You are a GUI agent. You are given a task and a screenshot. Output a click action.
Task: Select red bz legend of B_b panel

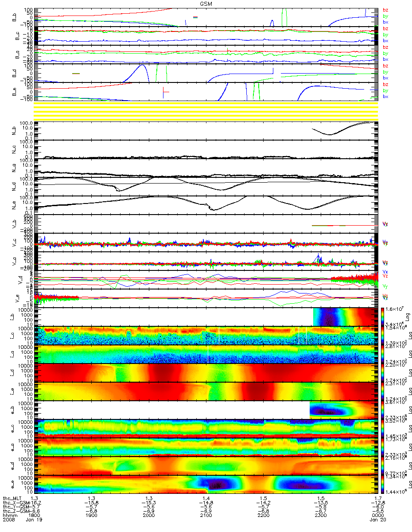tap(385, 10)
